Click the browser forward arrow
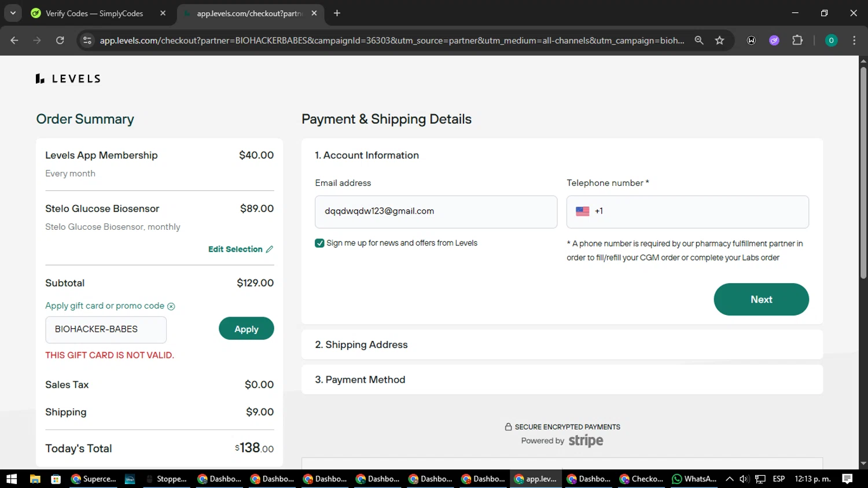 click(x=37, y=40)
